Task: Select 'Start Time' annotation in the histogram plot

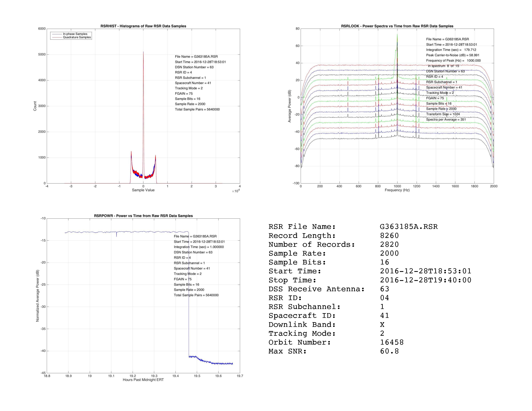Action: pos(200,62)
